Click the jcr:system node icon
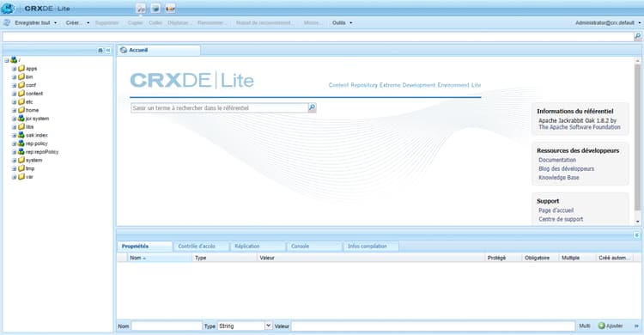The width and height of the screenshot is (644, 335). (21, 119)
